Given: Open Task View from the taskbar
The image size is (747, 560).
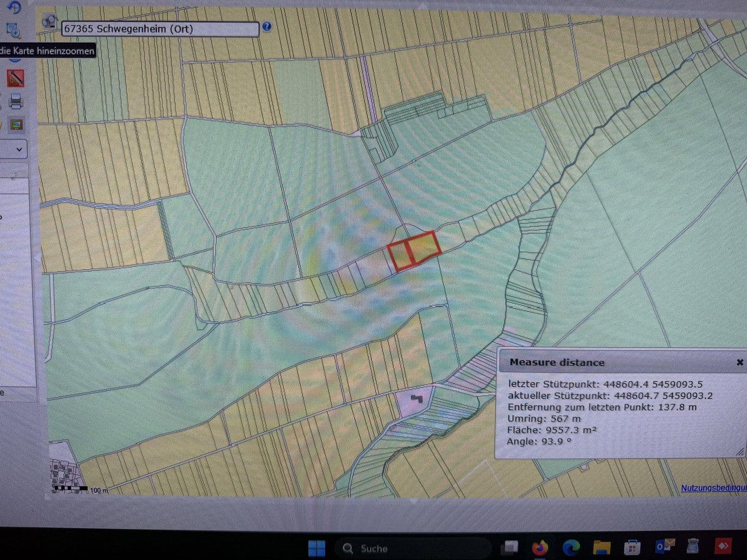Looking at the screenshot, I should (x=510, y=548).
